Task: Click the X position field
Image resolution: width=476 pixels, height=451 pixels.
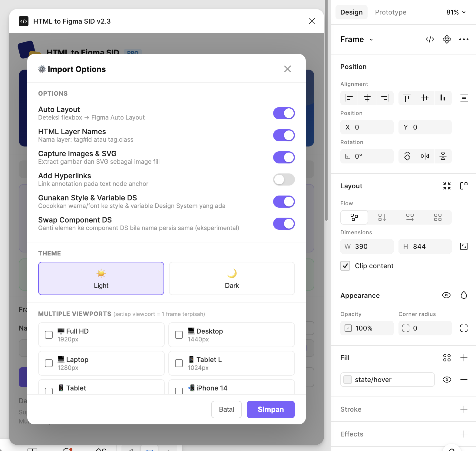Action: pos(367,127)
